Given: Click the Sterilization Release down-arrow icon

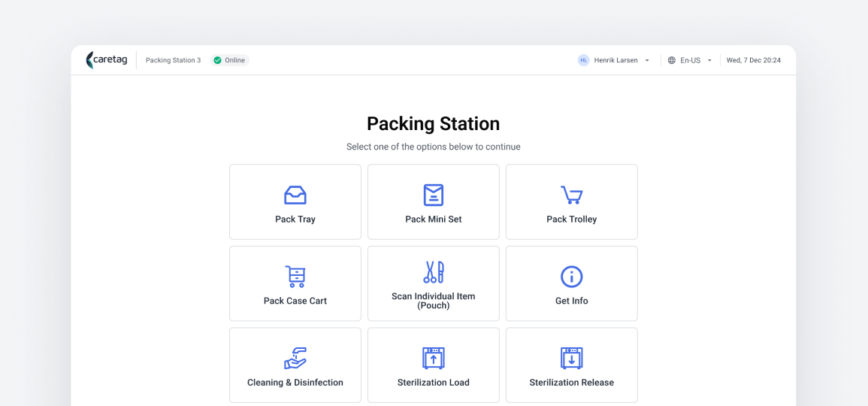Looking at the screenshot, I should (x=572, y=359).
